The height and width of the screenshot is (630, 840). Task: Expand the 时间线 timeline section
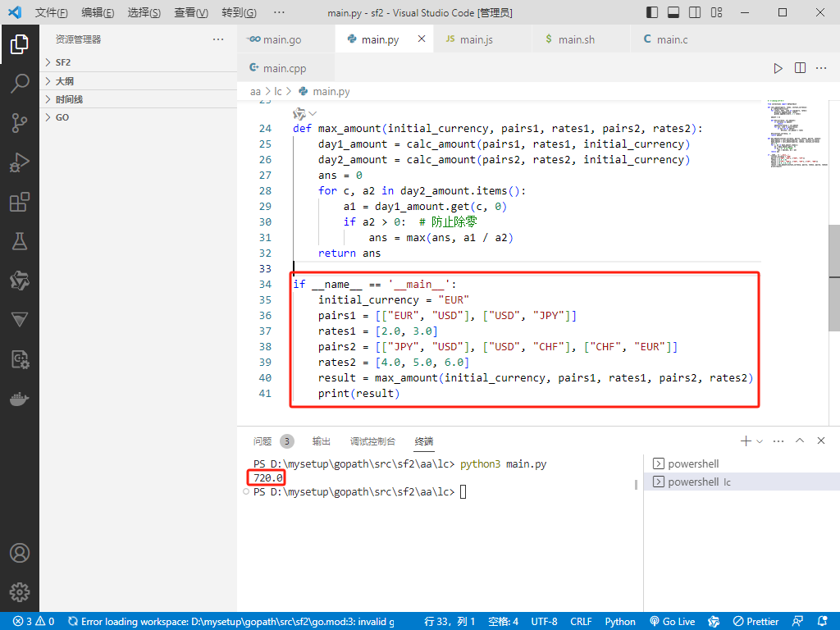(138, 99)
